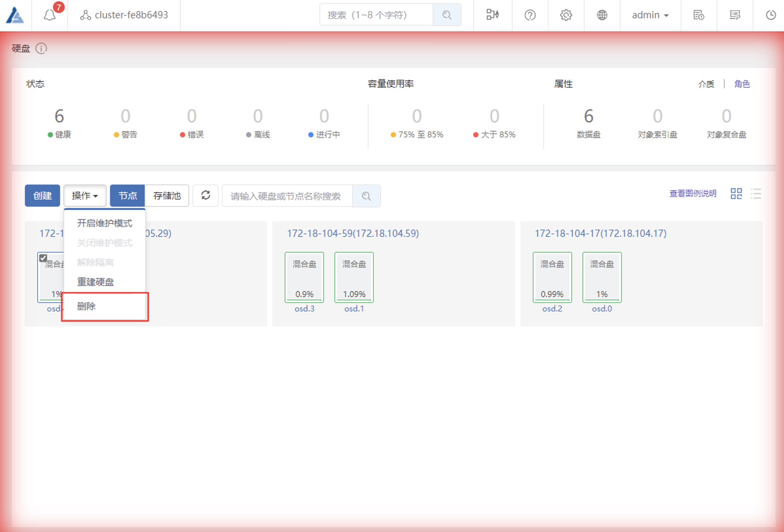Open the admin user dropdown
Viewport: 784px width, 532px height.
(650, 15)
